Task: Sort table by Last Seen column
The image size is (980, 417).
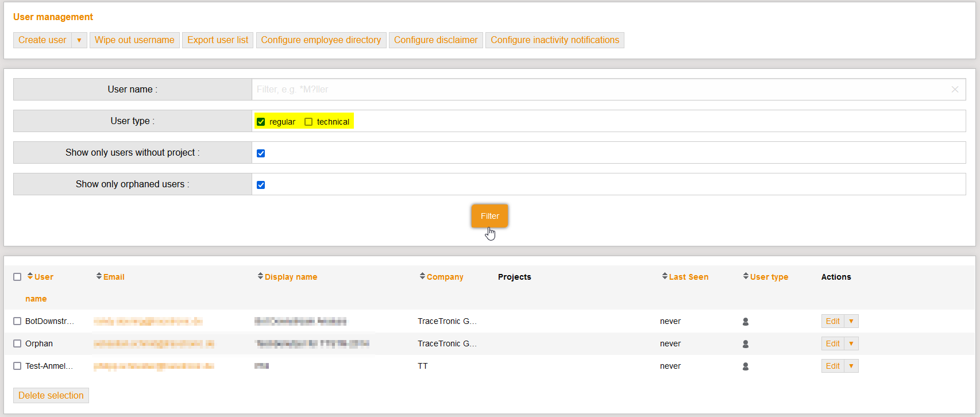Action: [x=688, y=277]
